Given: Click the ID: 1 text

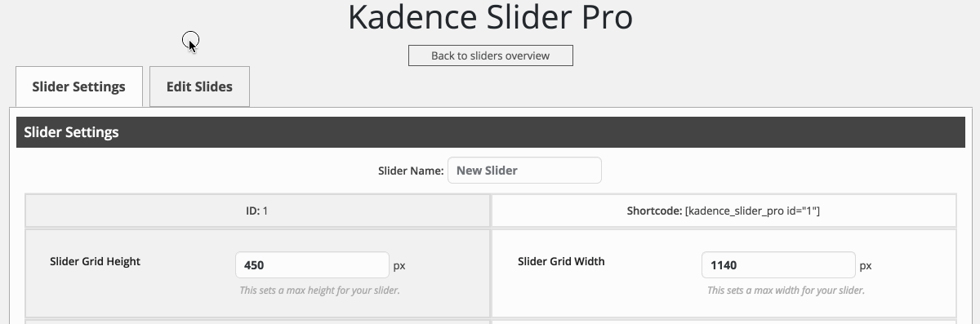Looking at the screenshot, I should coord(257,211).
